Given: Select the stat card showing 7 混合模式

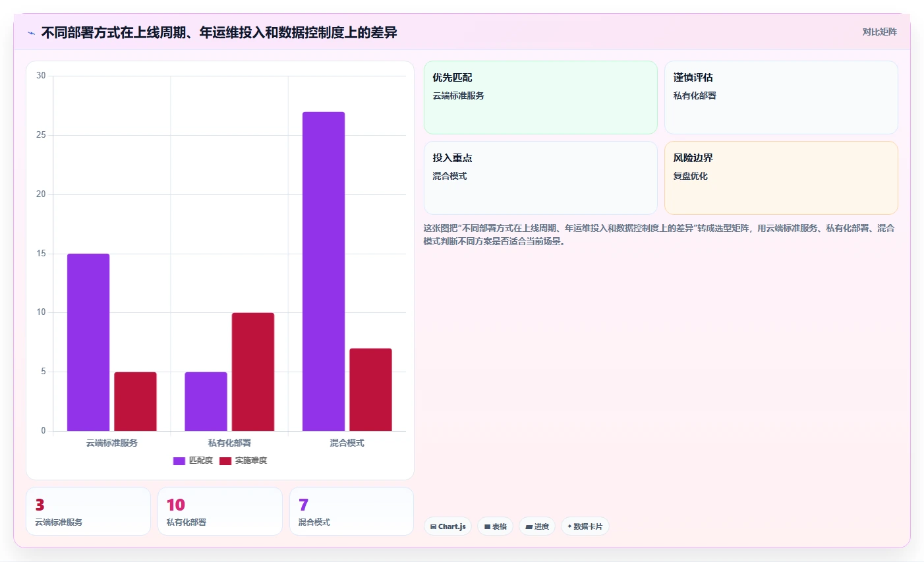Looking at the screenshot, I should (x=351, y=511).
